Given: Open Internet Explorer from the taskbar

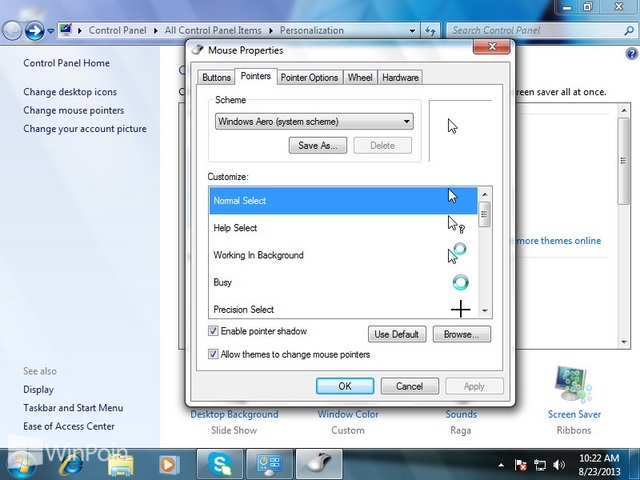Looking at the screenshot, I should 72,464.
